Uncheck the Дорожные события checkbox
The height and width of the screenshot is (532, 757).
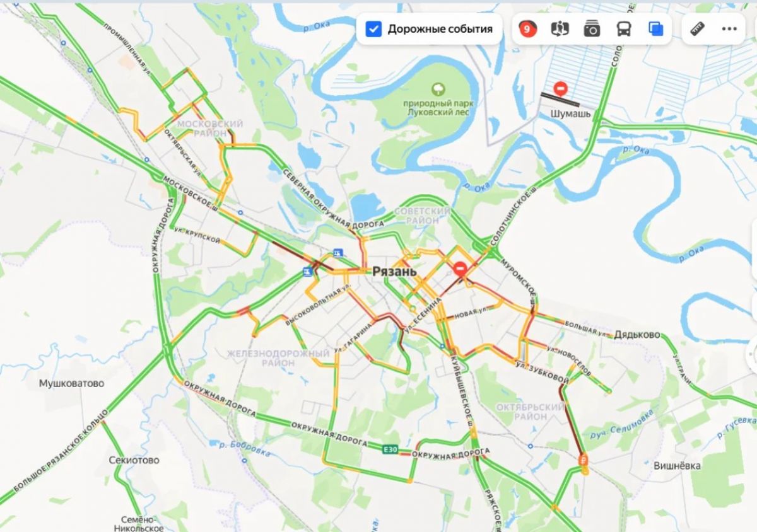click(x=373, y=29)
